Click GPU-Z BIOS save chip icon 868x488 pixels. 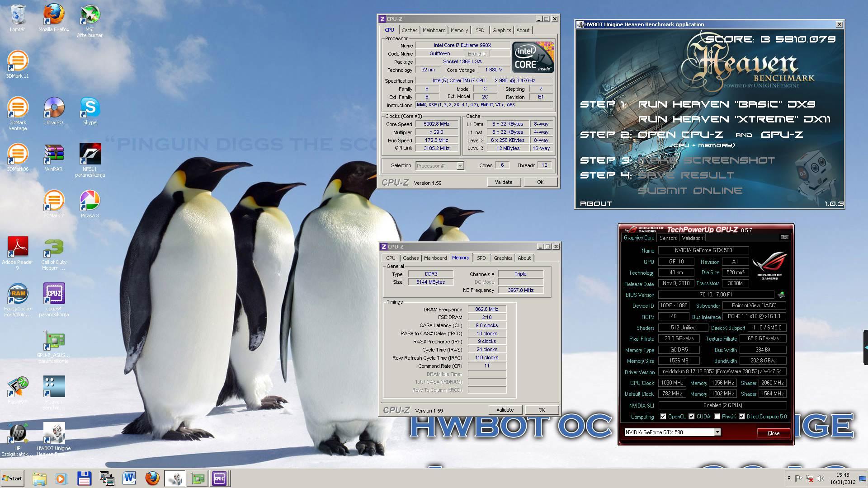(781, 295)
